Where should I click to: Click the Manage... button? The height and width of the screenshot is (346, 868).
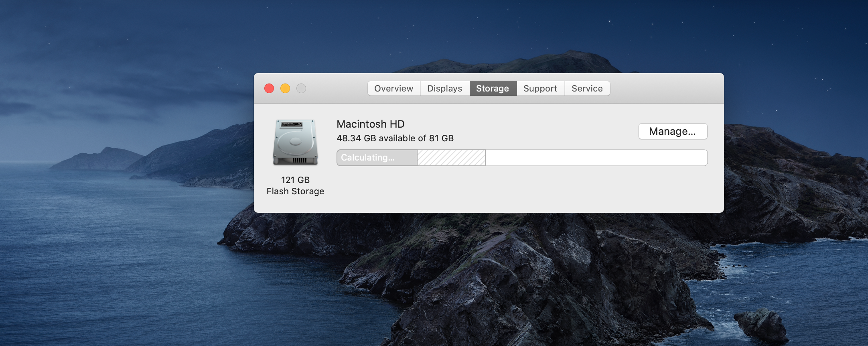coord(673,131)
